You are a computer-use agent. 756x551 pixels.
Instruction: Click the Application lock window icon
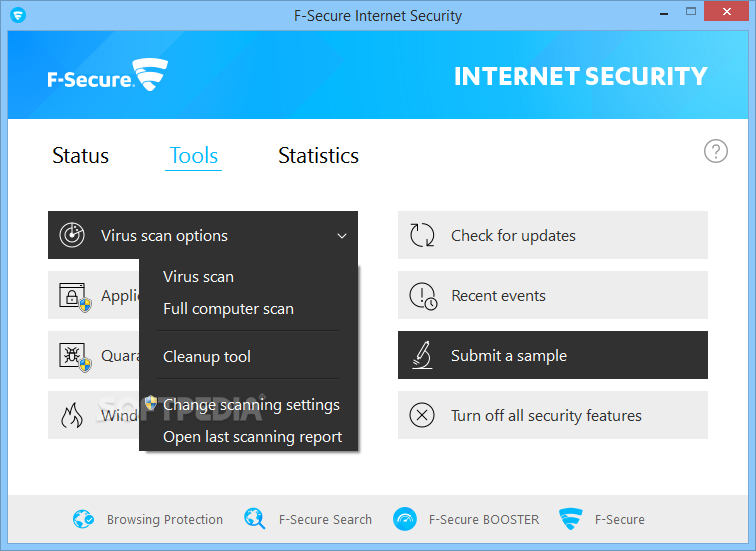point(75,297)
